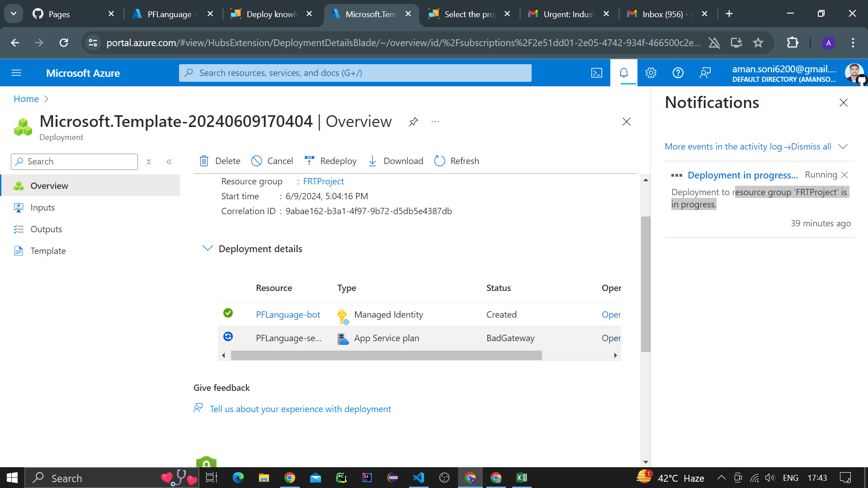Dismiss the Deployment in progress notification
868x488 pixels.
pos(844,175)
